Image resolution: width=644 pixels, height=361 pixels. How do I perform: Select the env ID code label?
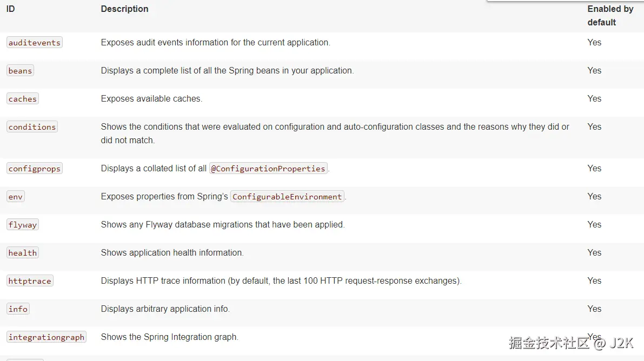click(16, 197)
